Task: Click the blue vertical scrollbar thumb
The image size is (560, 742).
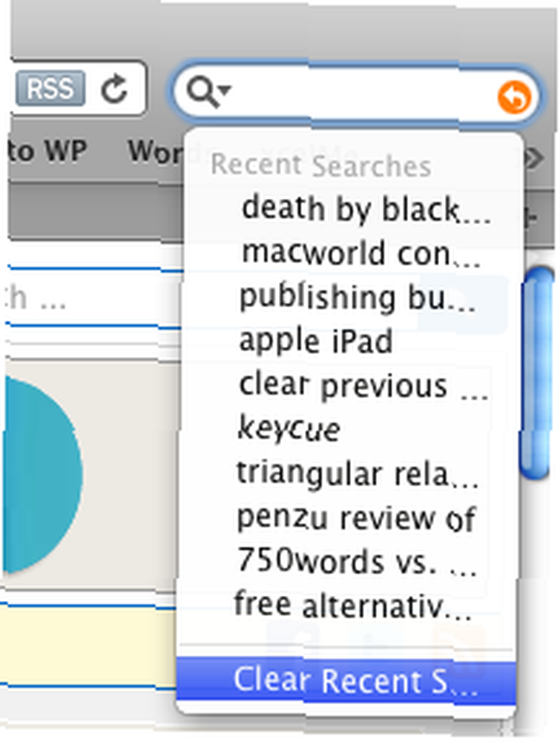Action: click(536, 373)
